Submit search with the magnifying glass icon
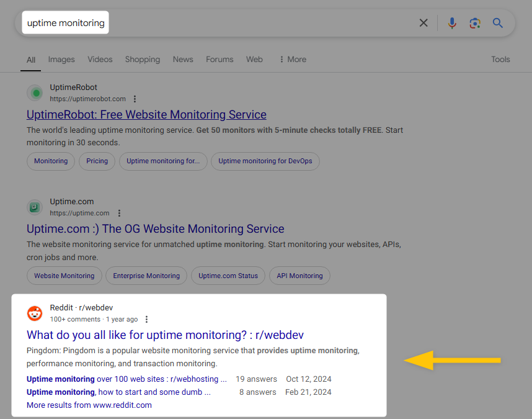532x419 pixels. (x=497, y=23)
